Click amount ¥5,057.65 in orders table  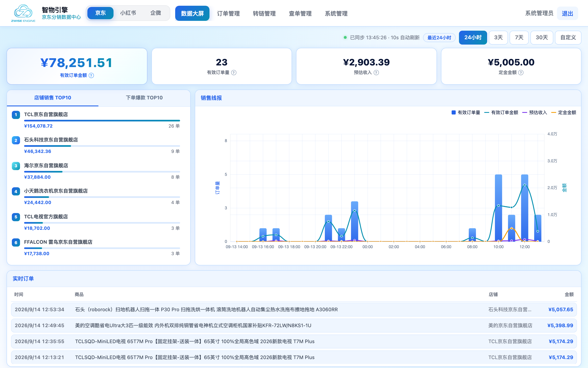(561, 310)
